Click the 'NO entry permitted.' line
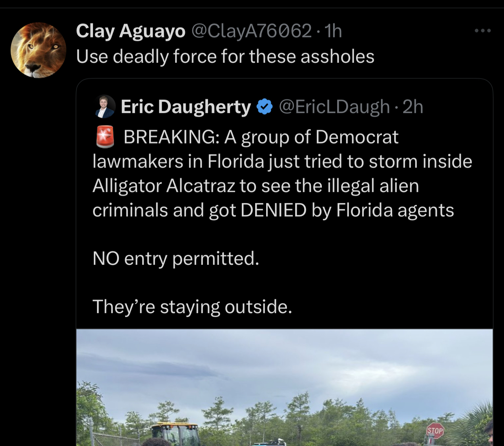This screenshot has width=504, height=446. pyautogui.click(x=176, y=259)
